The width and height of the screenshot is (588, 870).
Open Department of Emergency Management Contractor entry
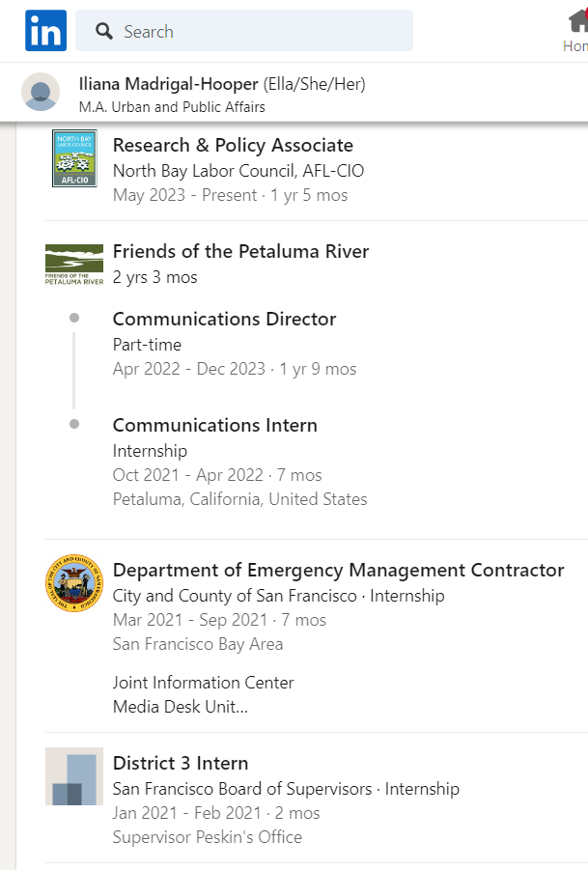pos(338,570)
